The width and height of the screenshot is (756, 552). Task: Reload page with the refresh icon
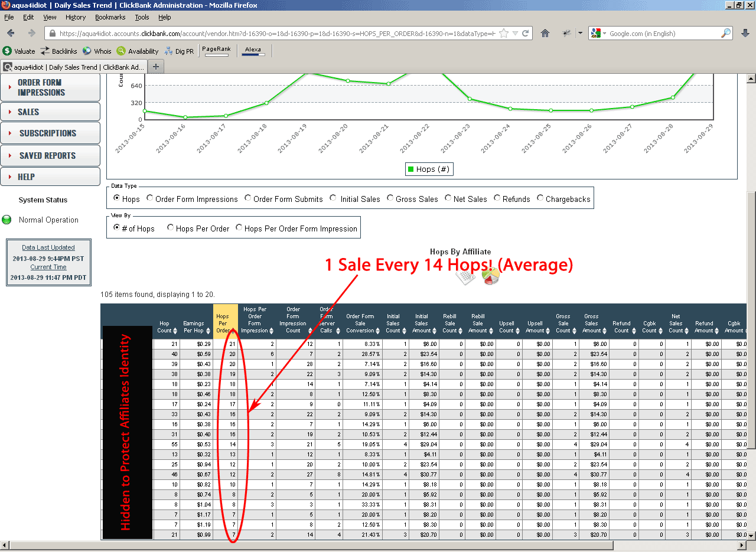[x=526, y=34]
